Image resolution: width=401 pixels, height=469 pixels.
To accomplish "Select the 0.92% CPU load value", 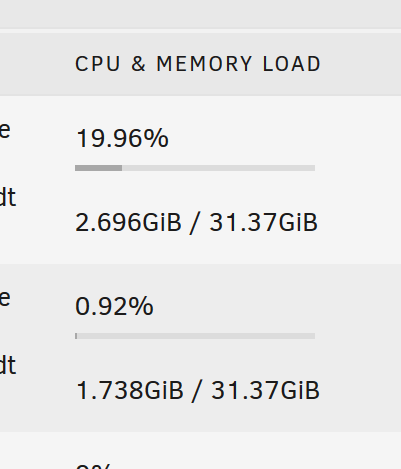I will tap(114, 306).
